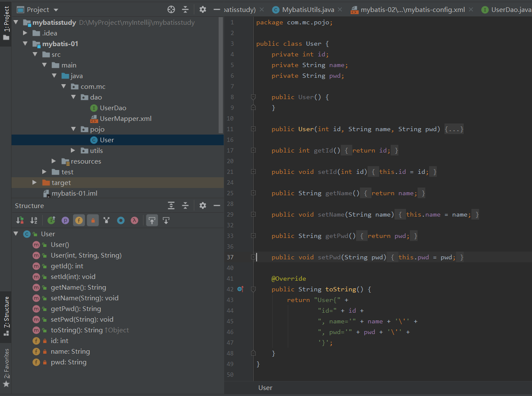The width and height of the screenshot is (532, 396).
Task: Toggle Show Inherited members button
Action: [x=51, y=220]
